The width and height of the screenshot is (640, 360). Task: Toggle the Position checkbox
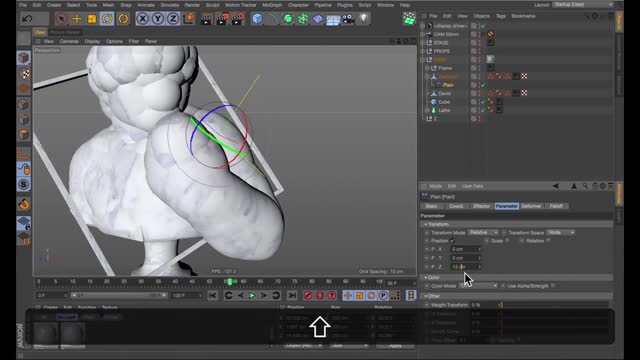452,241
